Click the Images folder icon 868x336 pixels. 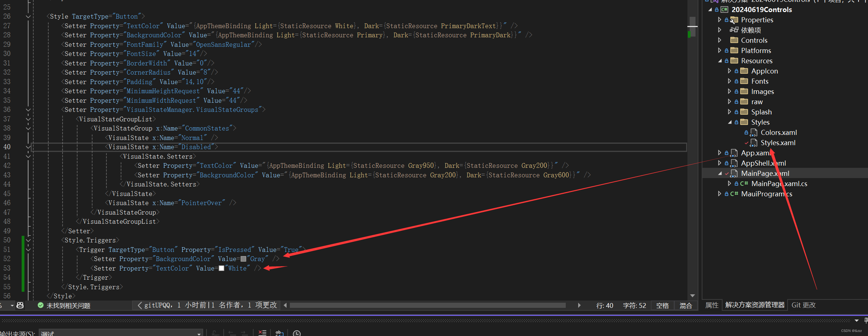(744, 91)
